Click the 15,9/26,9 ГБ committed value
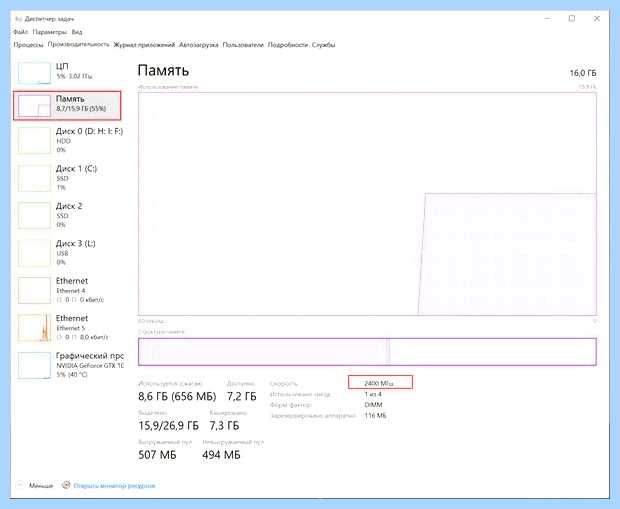 (168, 426)
